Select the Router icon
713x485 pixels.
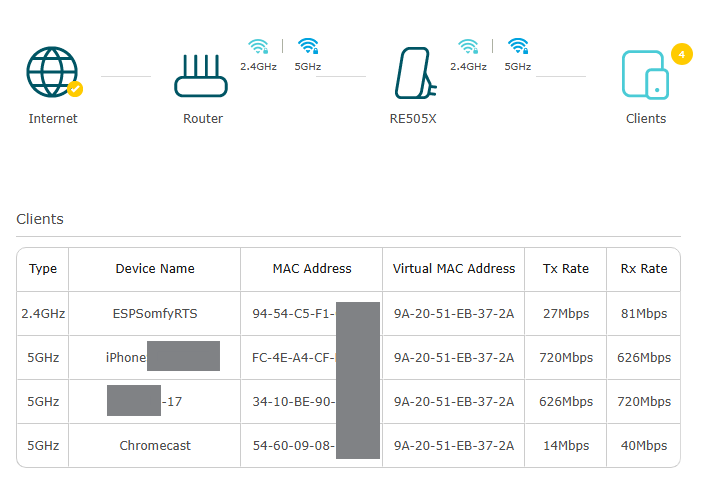(x=202, y=73)
